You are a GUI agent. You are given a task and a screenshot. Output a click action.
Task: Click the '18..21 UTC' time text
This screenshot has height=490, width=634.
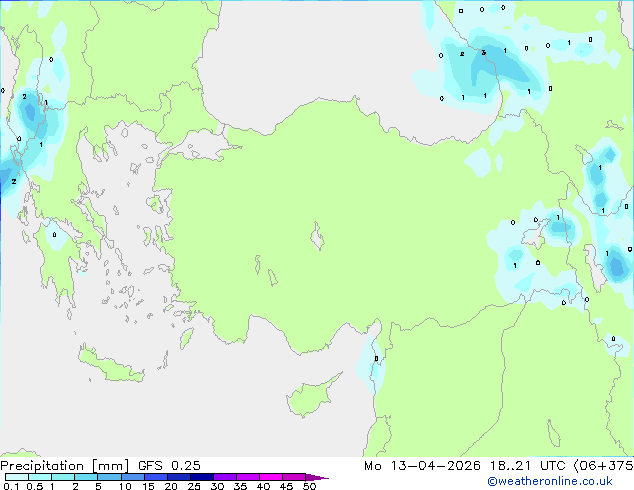pos(528,466)
